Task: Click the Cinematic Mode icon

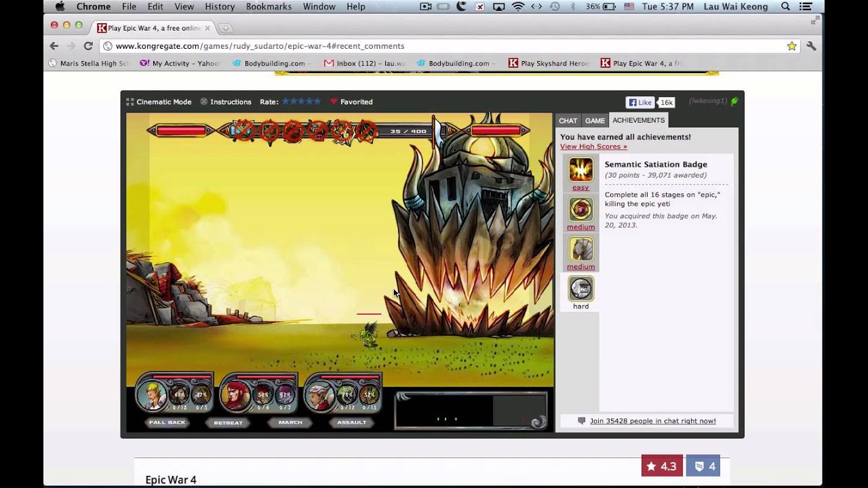Action: 130,102
